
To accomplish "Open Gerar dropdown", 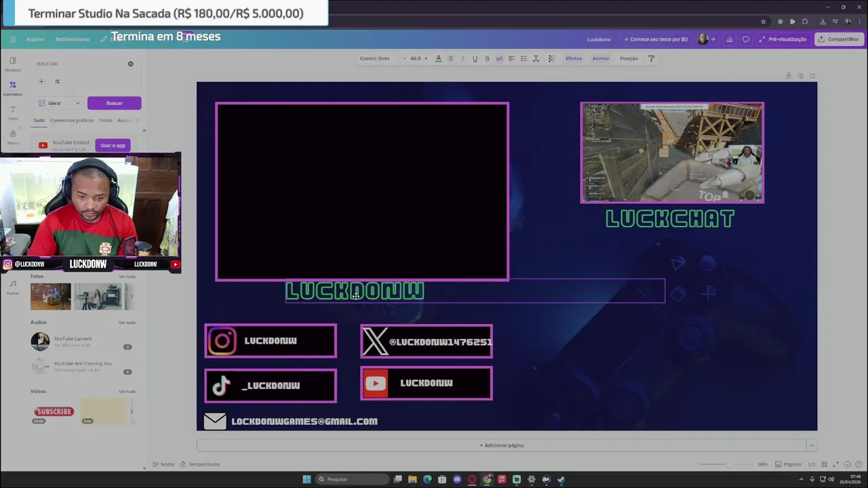I will (58, 103).
